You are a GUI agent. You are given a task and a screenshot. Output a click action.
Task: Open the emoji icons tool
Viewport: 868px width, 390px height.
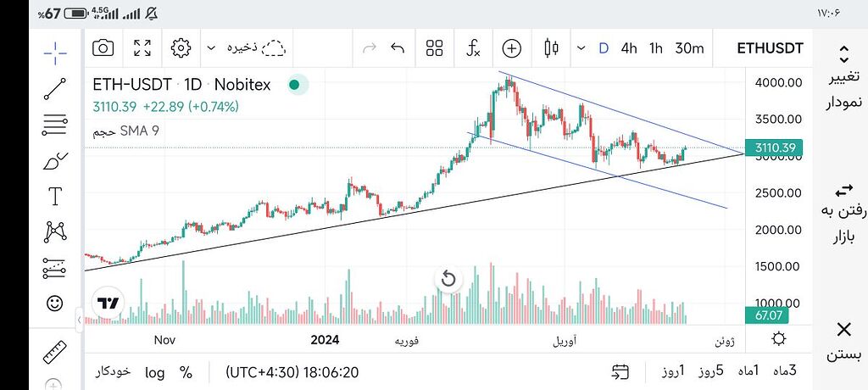tap(55, 303)
